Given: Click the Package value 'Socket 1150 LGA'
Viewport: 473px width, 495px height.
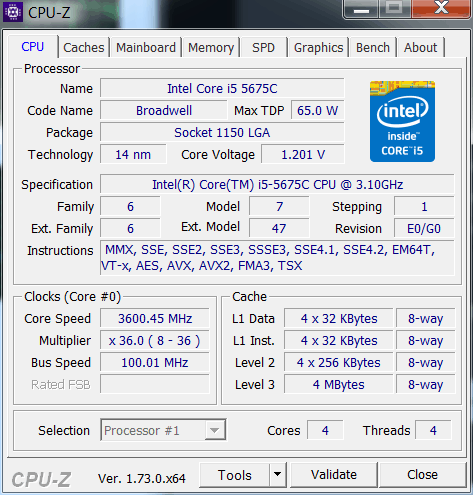Looking at the screenshot, I should [222, 133].
